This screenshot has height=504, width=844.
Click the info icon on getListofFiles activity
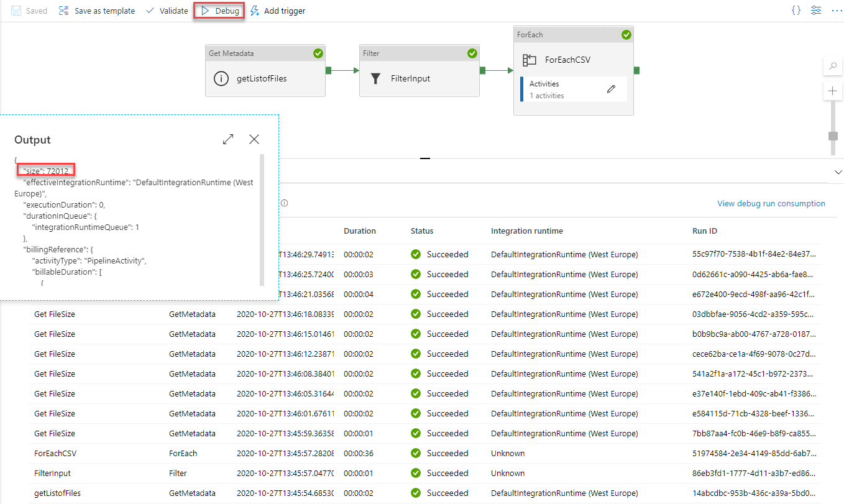click(x=221, y=79)
